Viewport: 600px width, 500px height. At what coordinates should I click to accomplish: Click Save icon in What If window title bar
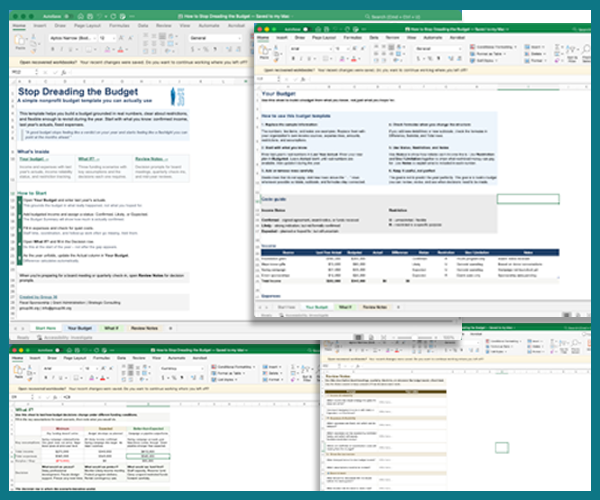(x=78, y=350)
